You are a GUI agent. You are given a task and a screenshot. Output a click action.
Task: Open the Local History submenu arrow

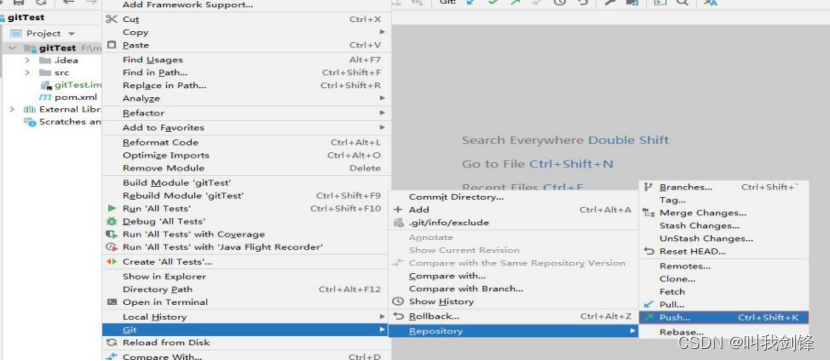(382, 317)
